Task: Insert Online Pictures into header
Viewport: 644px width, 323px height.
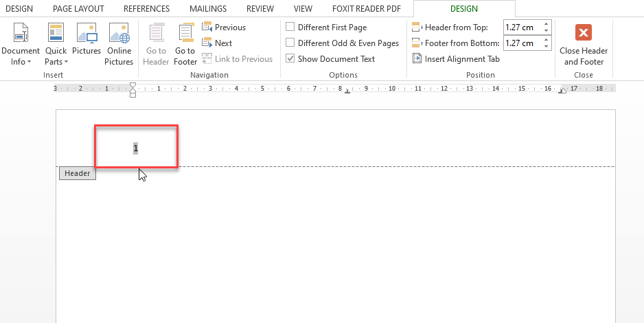Action: pyautogui.click(x=119, y=45)
